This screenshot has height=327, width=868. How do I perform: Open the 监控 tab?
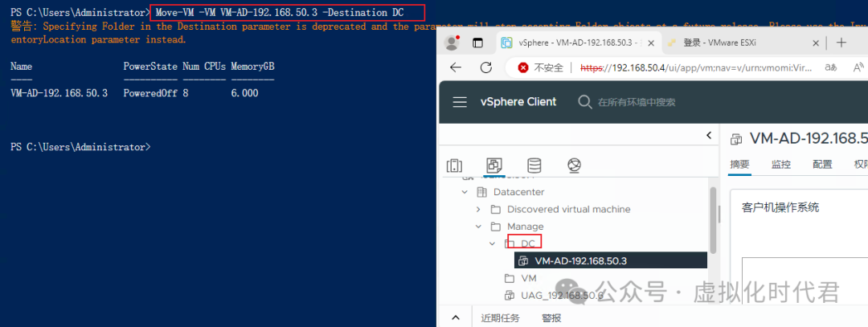781,165
